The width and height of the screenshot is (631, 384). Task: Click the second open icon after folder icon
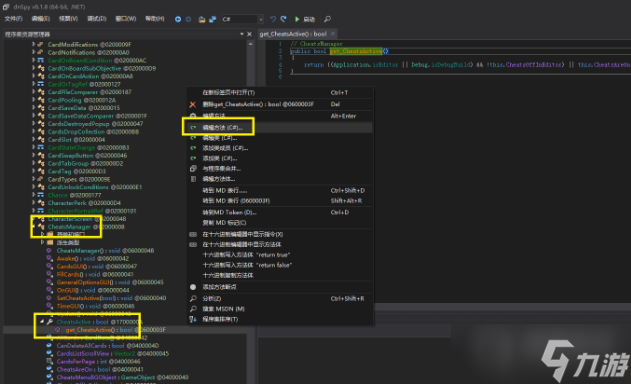(x=212, y=19)
